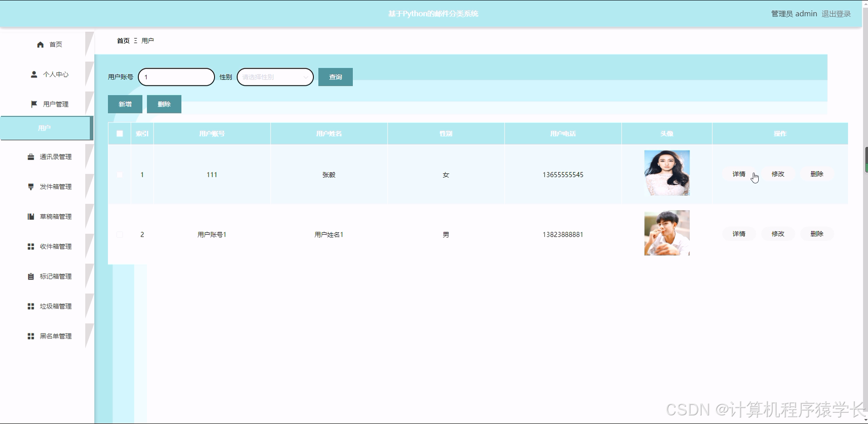Click the name cell 张毅
Image resolution: width=868 pixels, height=424 pixels.
click(329, 175)
